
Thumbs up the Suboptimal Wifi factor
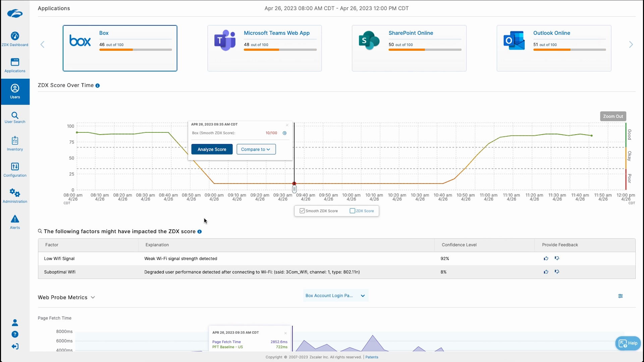(546, 272)
